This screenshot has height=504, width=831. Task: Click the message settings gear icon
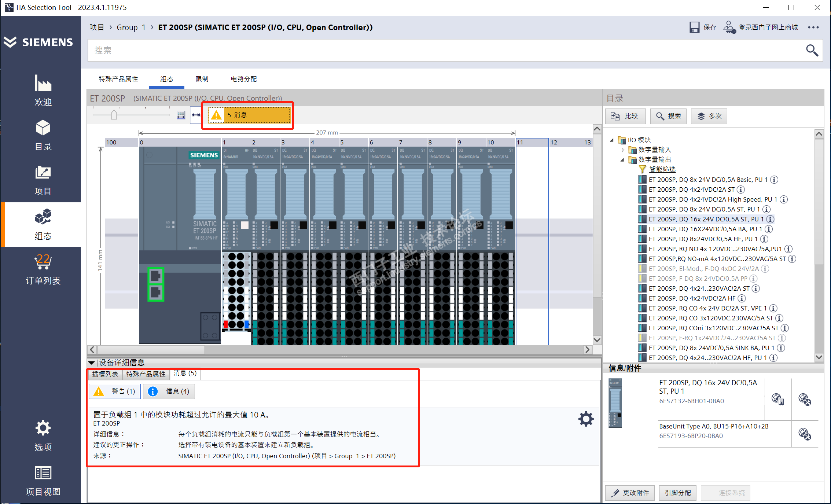(x=586, y=419)
